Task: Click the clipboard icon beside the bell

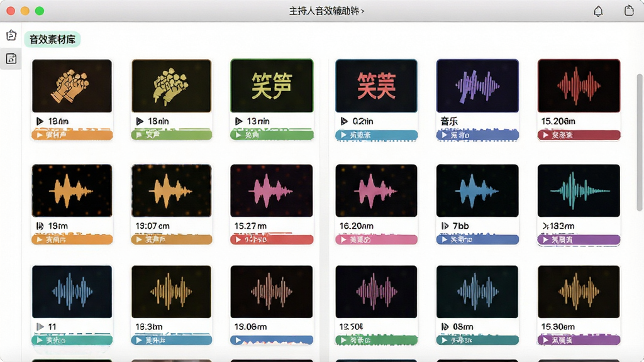Action: pos(629,10)
